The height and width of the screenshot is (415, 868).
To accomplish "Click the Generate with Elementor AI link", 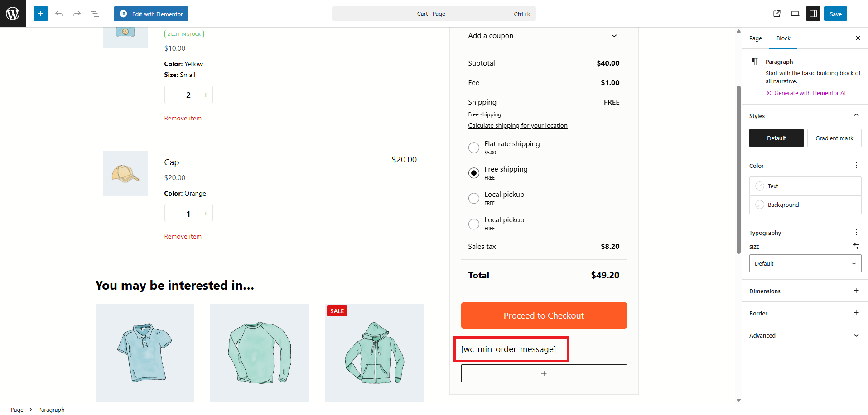I will 810,93.
